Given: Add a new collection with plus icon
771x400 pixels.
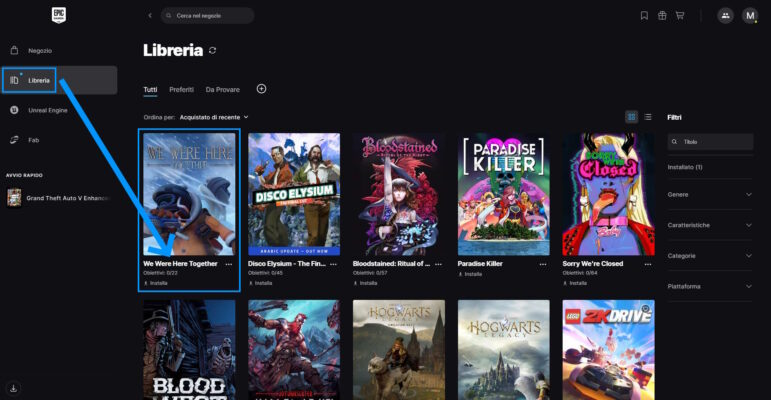Looking at the screenshot, I should 261,89.
